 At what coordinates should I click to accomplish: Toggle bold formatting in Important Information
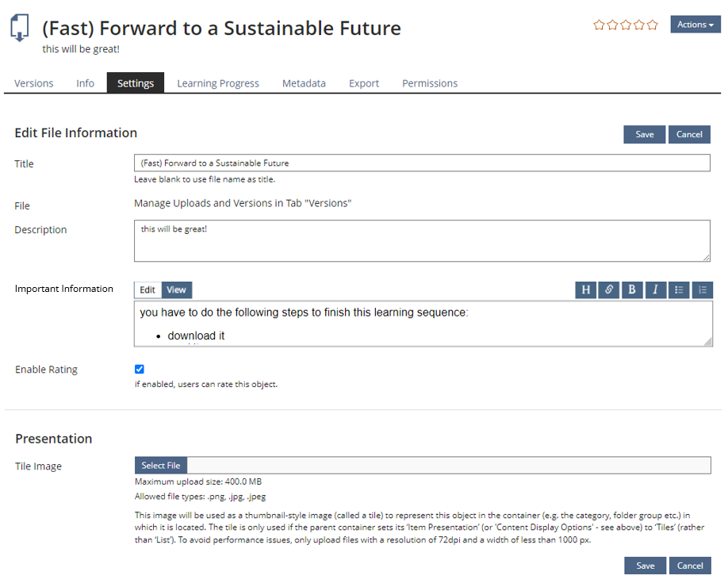tap(632, 290)
